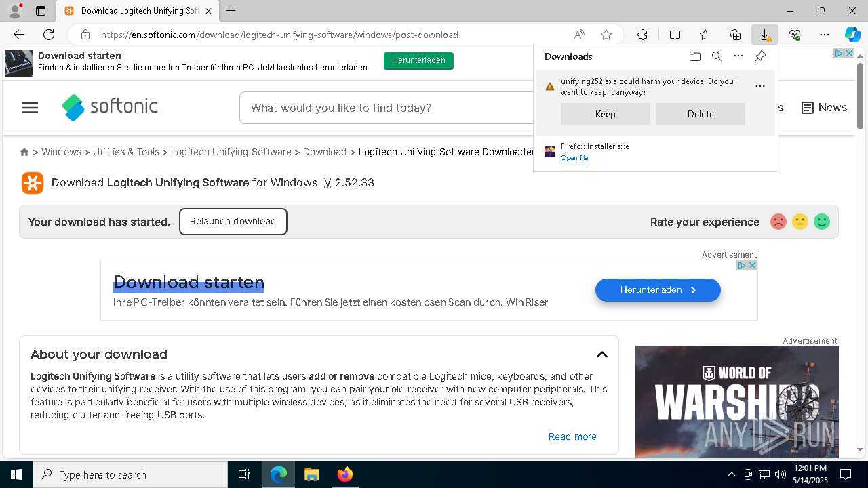The width and height of the screenshot is (868, 488).
Task: Rate experience with sad red face
Action: (x=778, y=222)
